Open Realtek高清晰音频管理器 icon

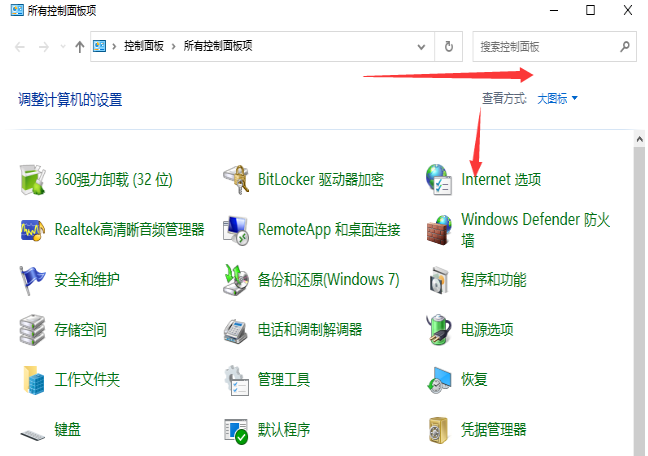36,230
